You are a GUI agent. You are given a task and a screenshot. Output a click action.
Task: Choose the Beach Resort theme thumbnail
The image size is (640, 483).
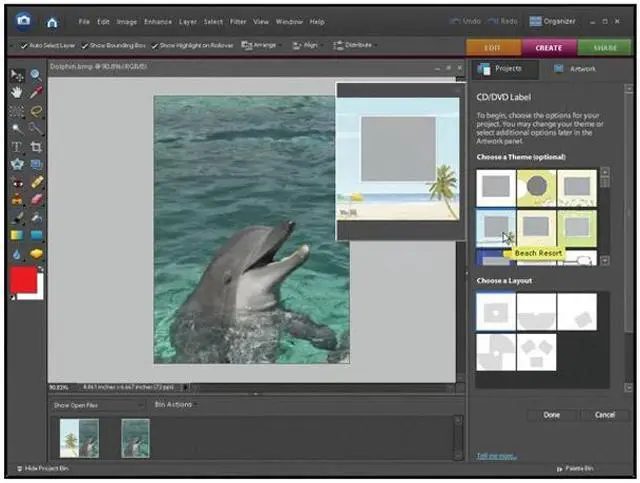click(x=496, y=228)
